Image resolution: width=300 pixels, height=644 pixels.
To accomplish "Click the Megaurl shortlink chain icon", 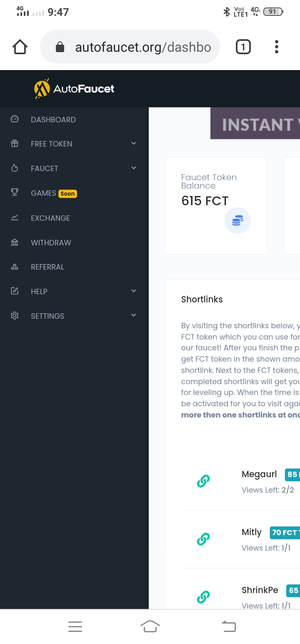I will [203, 481].
